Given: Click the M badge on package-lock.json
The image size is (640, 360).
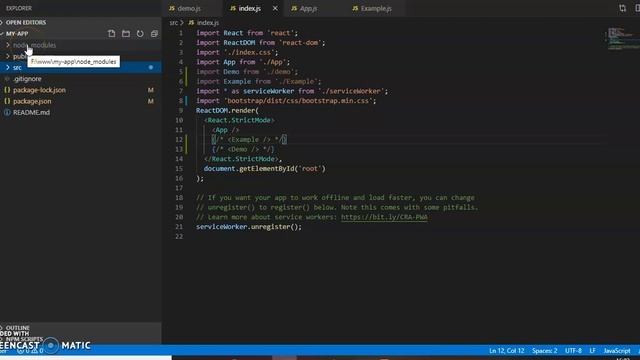Looking at the screenshot, I should click(151, 90).
